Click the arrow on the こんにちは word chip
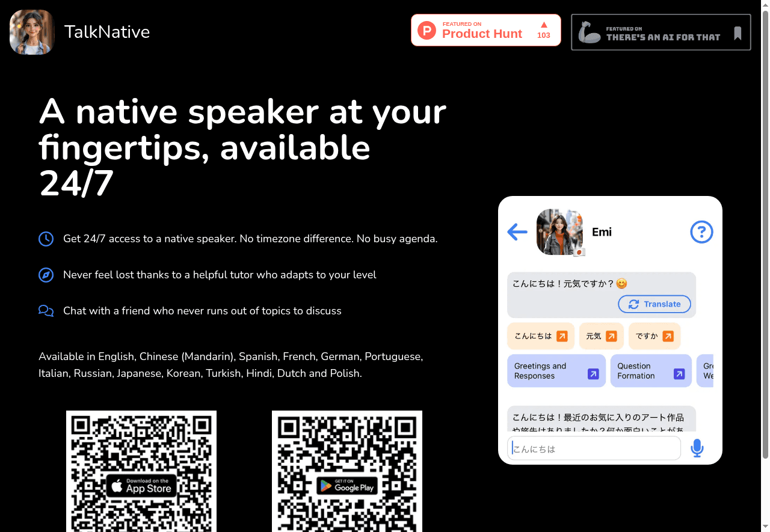 (563, 336)
